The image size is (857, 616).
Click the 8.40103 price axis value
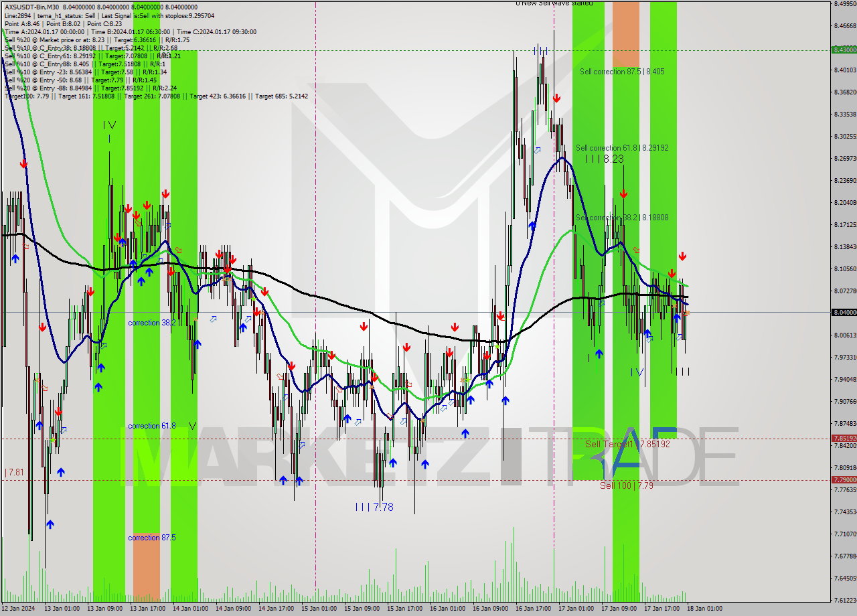[844, 70]
